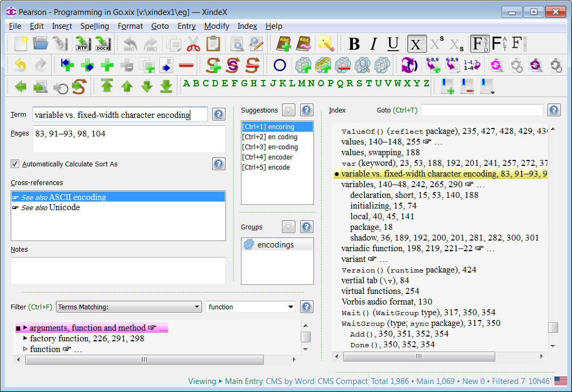
Task: Select the standard font button
Action: (479, 44)
